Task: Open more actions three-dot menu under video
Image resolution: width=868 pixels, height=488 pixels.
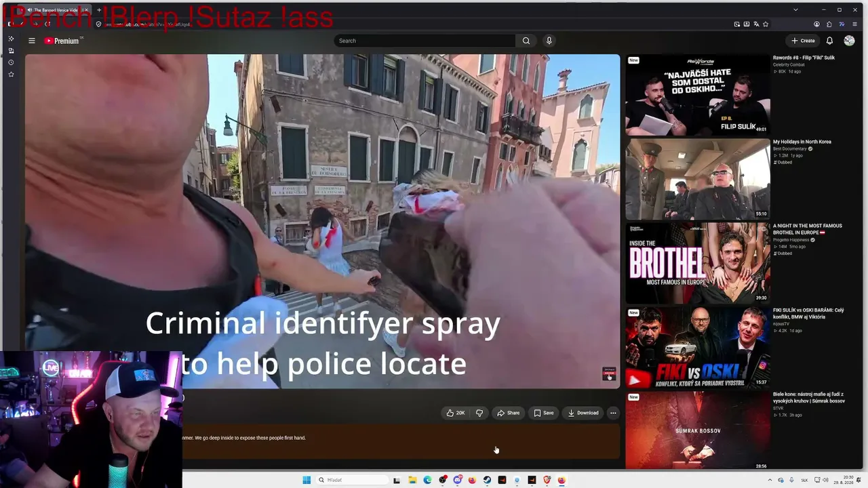Action: point(613,413)
